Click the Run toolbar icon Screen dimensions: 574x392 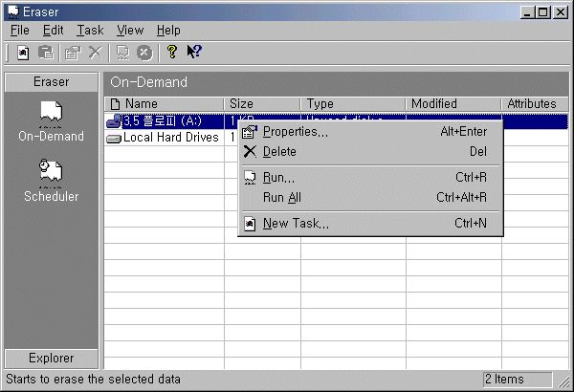point(122,53)
